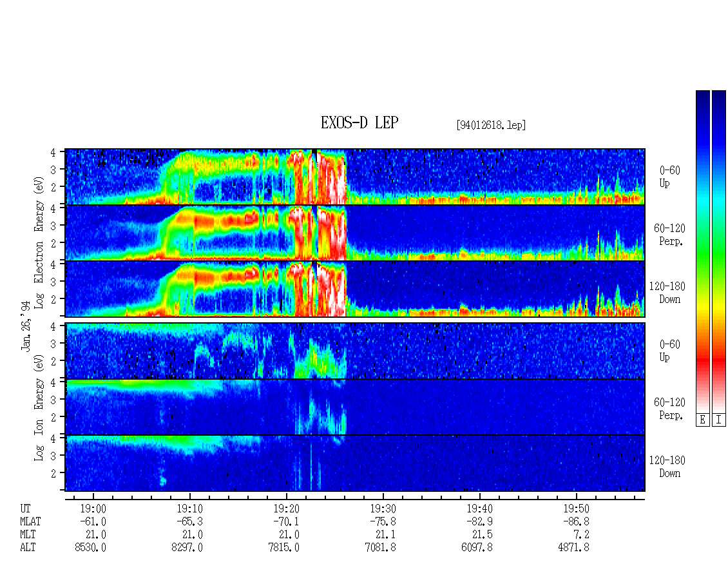Click the ion color scale bar above I
The height and width of the screenshot is (564, 728).
point(719,251)
